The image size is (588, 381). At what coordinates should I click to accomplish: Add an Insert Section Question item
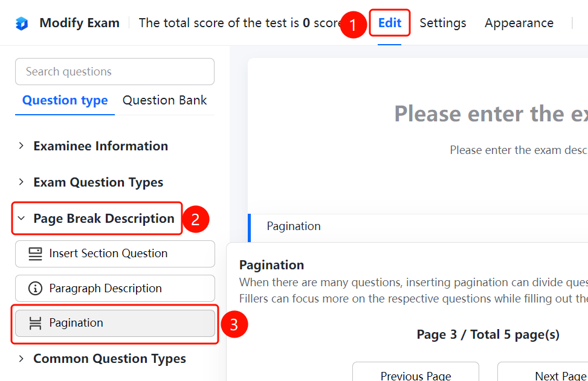115,254
